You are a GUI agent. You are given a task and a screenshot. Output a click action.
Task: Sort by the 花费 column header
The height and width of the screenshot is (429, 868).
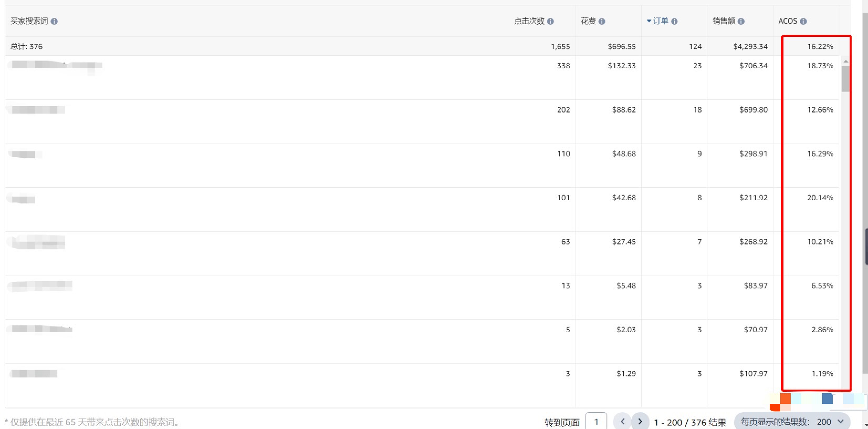click(588, 21)
